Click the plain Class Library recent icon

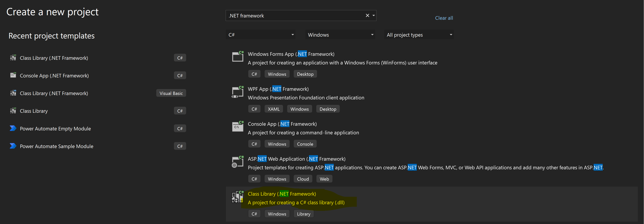[x=13, y=111]
